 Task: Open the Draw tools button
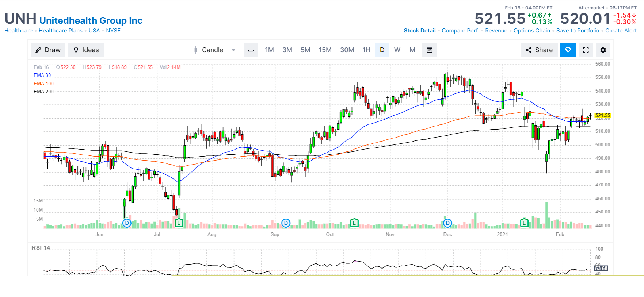coord(48,50)
